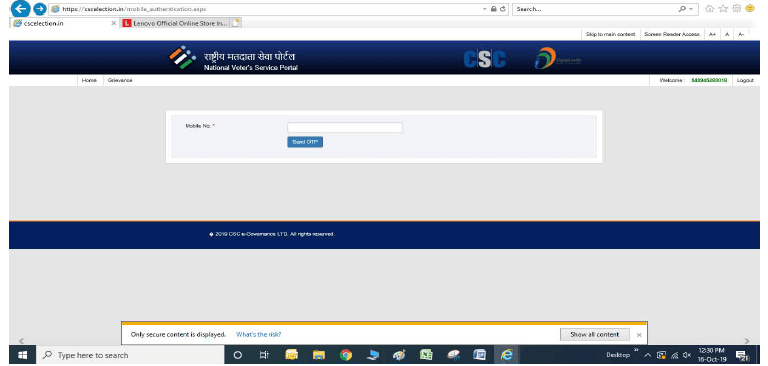Click the Logout link

click(745, 80)
